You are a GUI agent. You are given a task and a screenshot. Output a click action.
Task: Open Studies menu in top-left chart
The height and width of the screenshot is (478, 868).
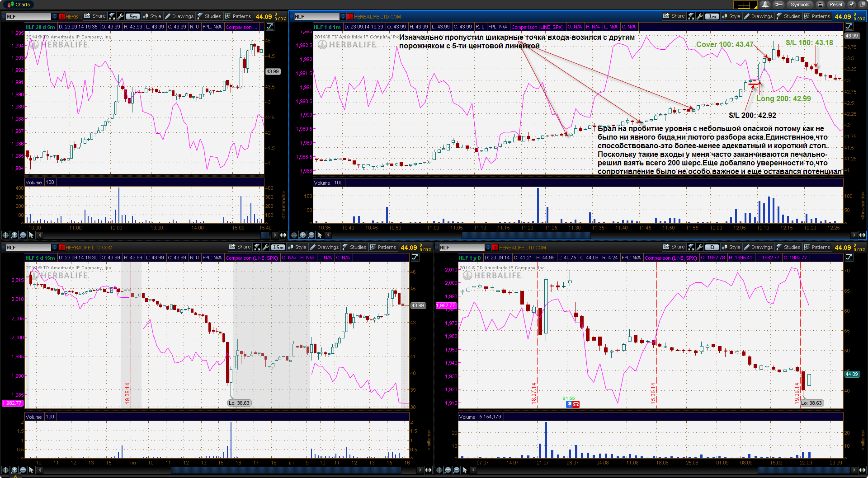(x=209, y=16)
